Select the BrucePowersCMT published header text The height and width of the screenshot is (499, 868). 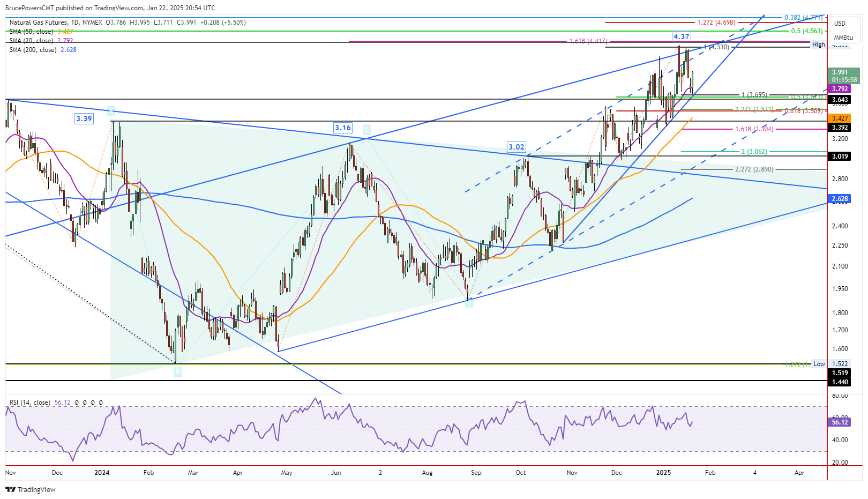coord(110,8)
